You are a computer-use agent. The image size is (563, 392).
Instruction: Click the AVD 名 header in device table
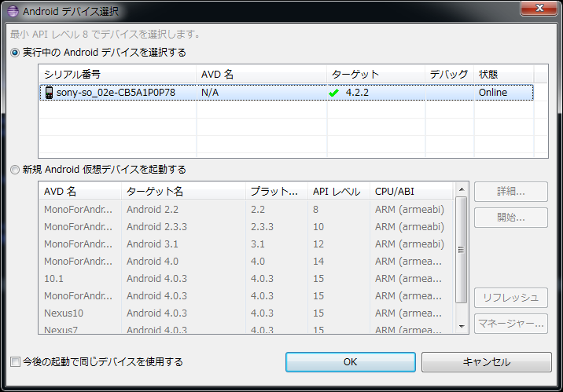coord(261,75)
